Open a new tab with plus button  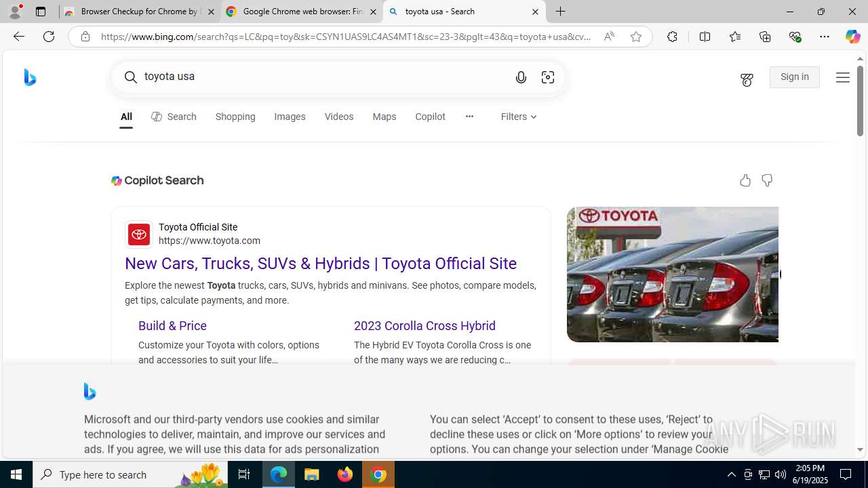561,12
